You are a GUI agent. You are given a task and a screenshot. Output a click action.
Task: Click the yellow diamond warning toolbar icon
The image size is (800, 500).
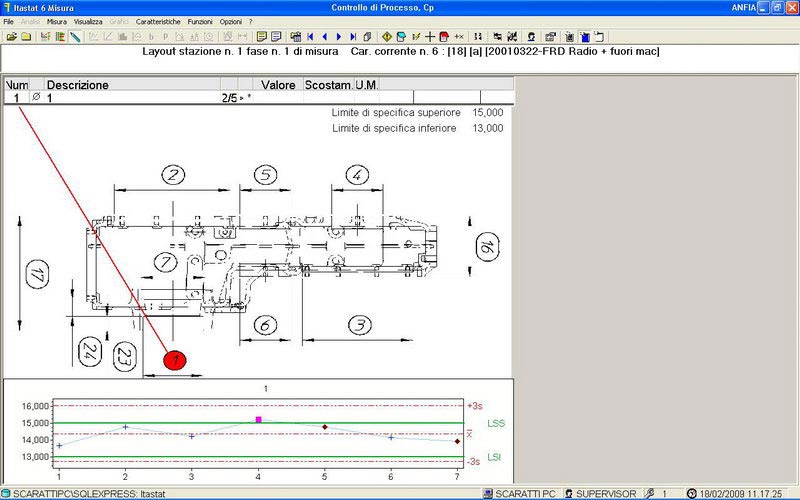coord(387,37)
